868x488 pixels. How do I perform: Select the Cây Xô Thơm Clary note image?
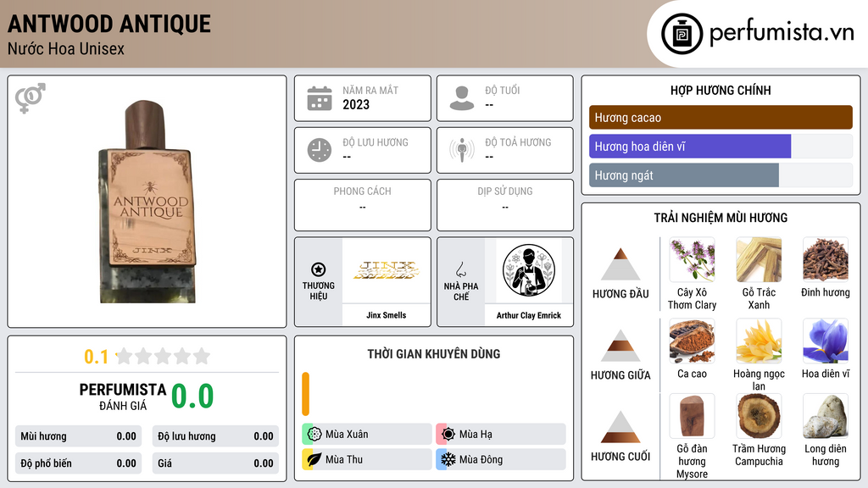tap(692, 259)
